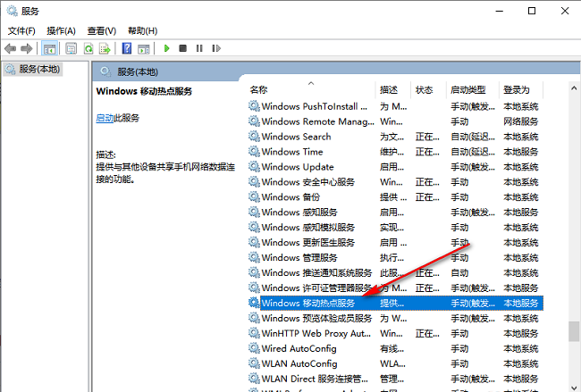
Task: Click the scroll down arrow of services list
Action: pyautogui.click(x=574, y=388)
